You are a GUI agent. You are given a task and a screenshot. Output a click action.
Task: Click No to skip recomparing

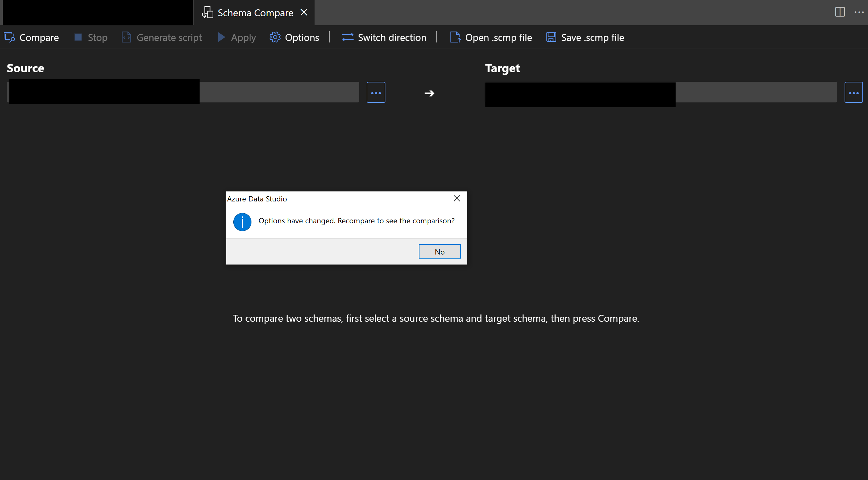(439, 251)
